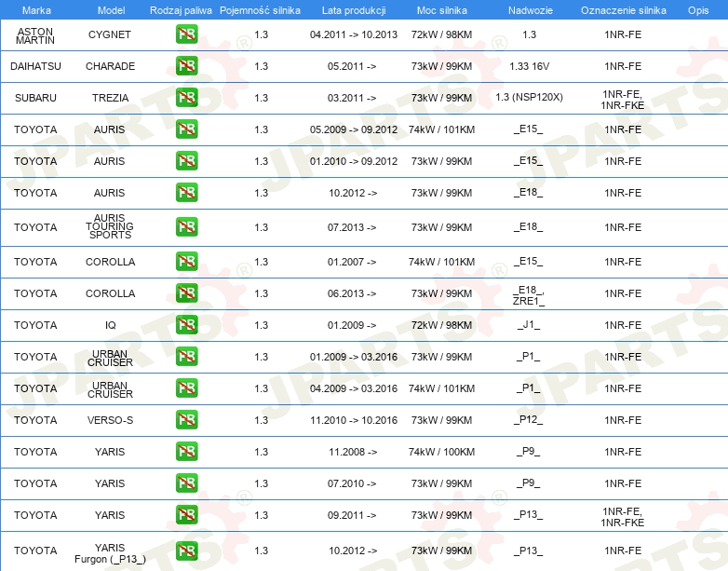Click fuel icon in Verso-S row
The image size is (728, 571).
(186, 419)
